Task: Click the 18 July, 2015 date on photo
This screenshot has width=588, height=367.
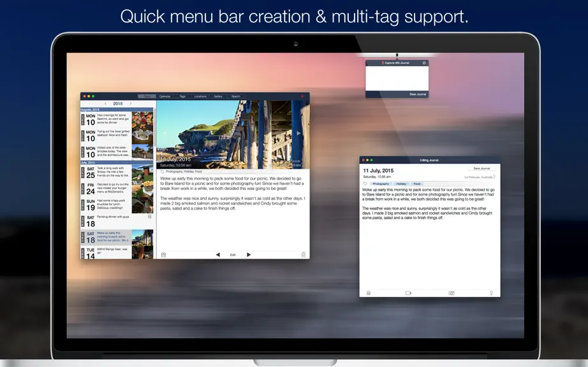Action: point(175,159)
